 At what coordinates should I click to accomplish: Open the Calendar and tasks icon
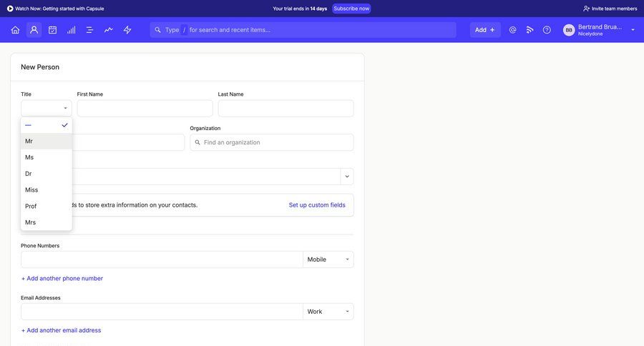(52, 30)
